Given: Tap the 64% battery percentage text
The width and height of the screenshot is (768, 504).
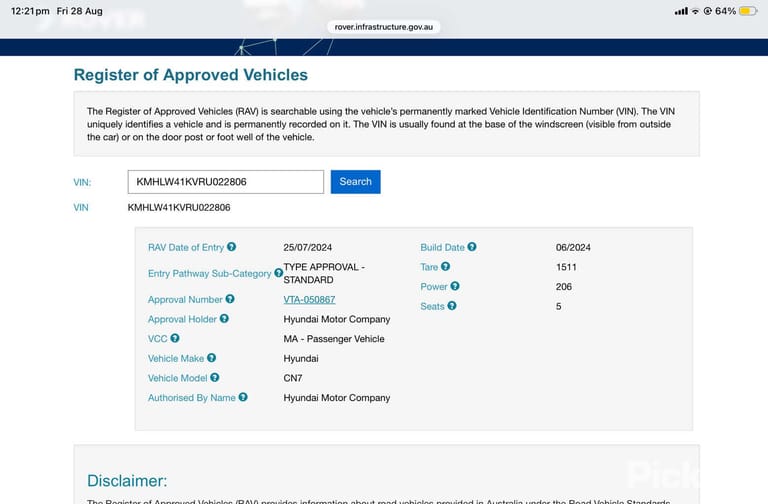Looking at the screenshot, I should coord(725,11).
